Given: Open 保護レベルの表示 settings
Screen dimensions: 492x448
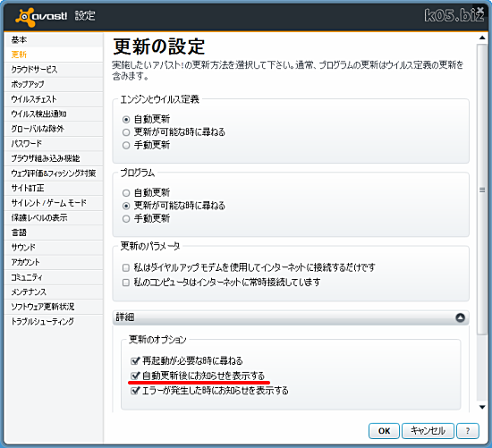Looking at the screenshot, I should tap(54, 217).
